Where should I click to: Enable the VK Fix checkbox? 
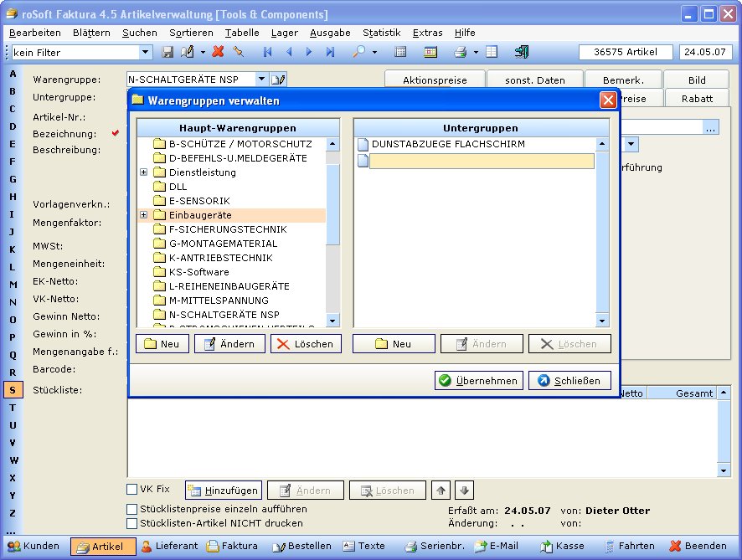pyautogui.click(x=132, y=489)
